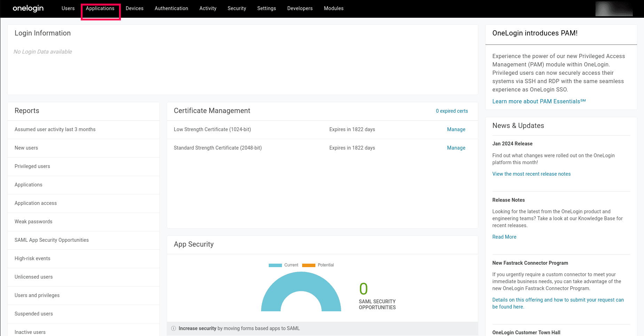The height and width of the screenshot is (336, 644).
Task: Manage the Standard Strength Certificate
Action: [456, 148]
